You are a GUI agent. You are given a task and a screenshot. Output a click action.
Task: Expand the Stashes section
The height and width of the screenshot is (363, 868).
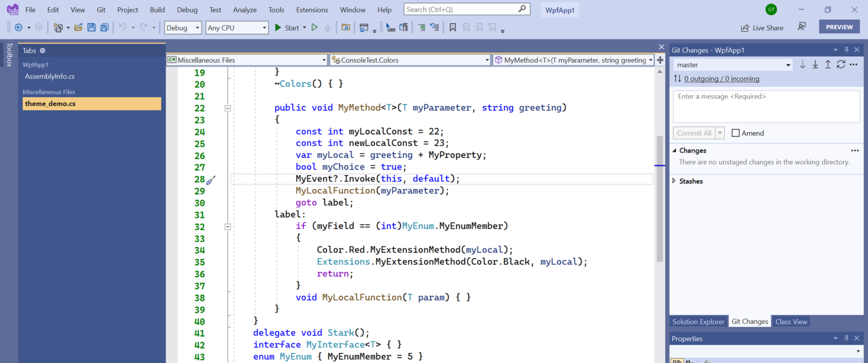(x=674, y=181)
